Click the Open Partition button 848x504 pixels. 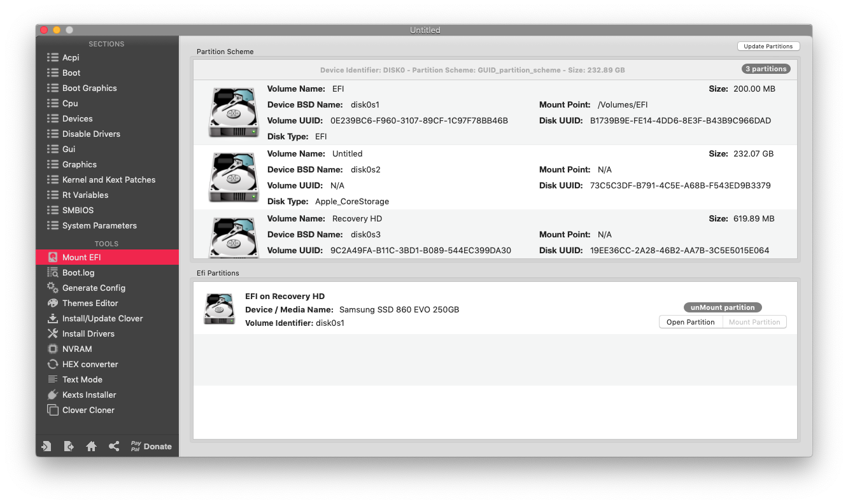tap(690, 322)
